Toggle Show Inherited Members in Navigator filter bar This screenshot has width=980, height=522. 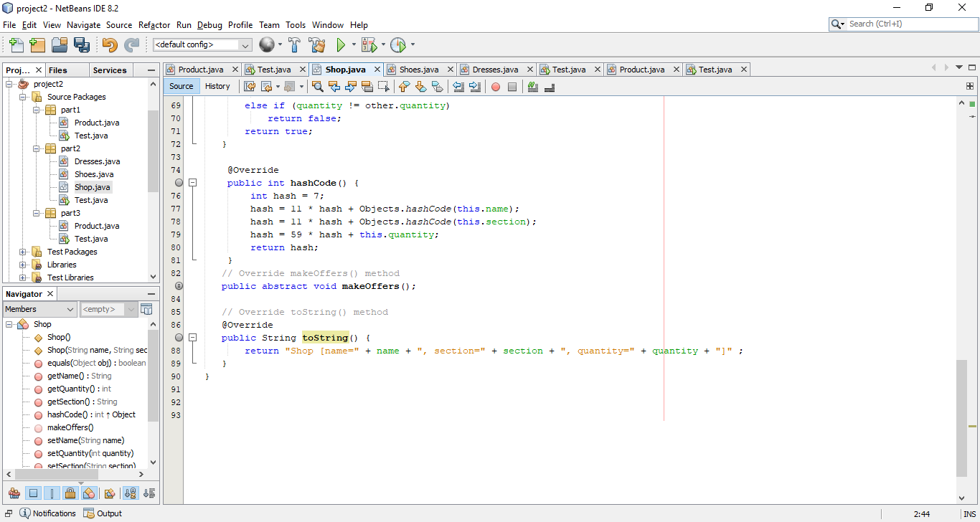coord(14,493)
